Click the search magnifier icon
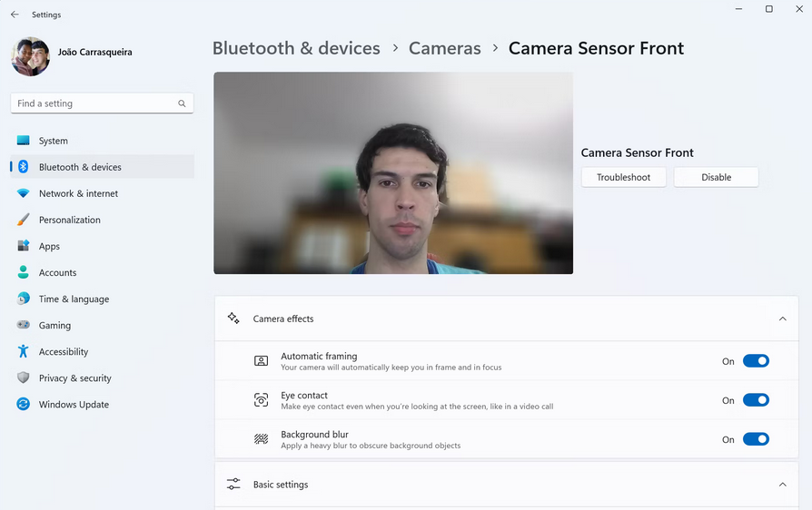 click(x=182, y=103)
